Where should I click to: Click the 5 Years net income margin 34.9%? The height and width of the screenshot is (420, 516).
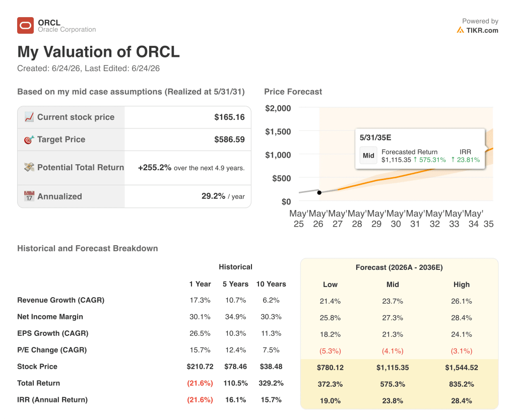click(236, 317)
